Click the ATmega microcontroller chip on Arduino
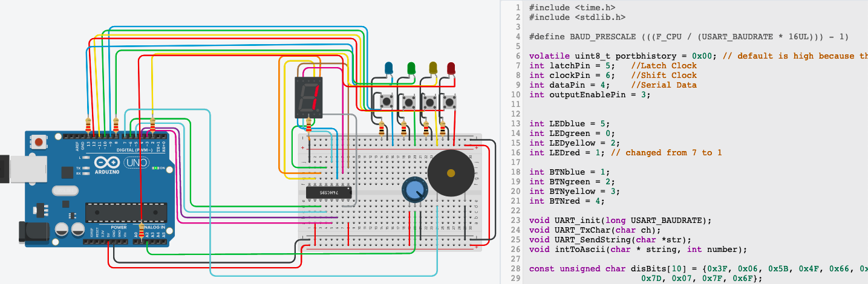This screenshot has height=284, width=868. point(125,213)
